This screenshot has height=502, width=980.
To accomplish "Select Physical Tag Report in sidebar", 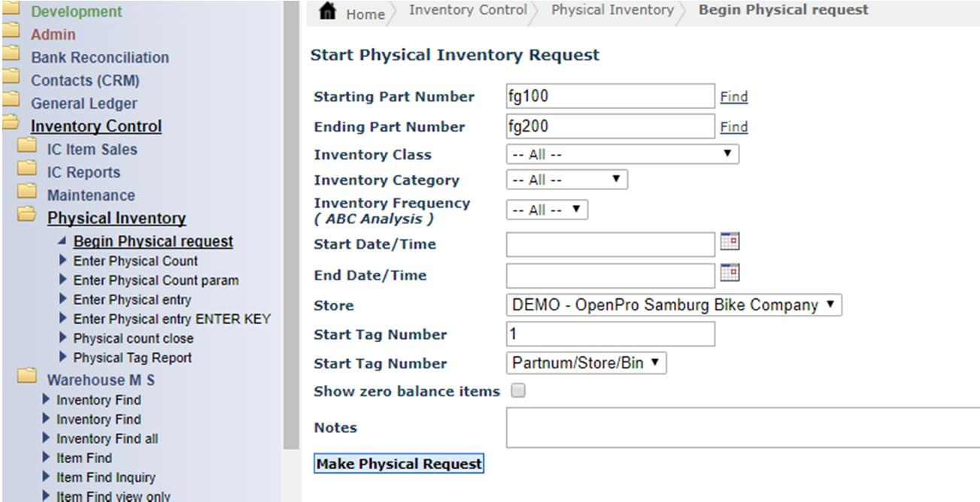I will point(132,358).
